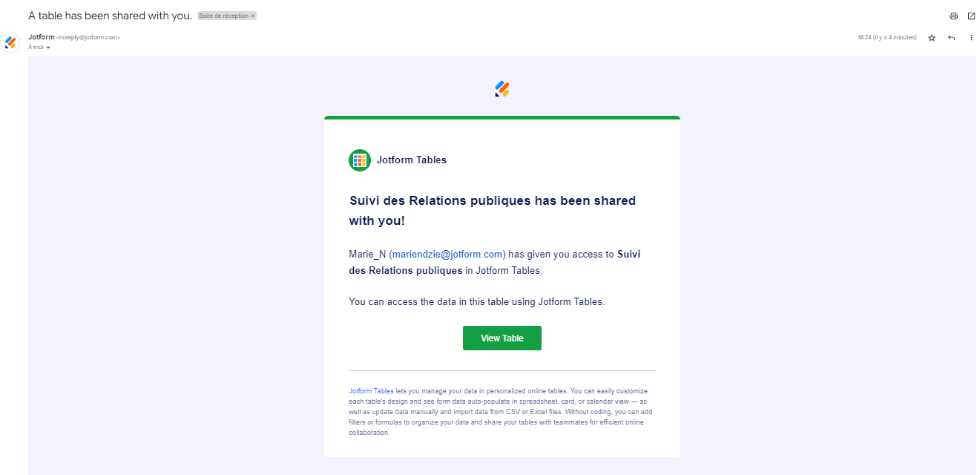Open the three-dot more options menu
The image size is (980, 475).
point(971,38)
